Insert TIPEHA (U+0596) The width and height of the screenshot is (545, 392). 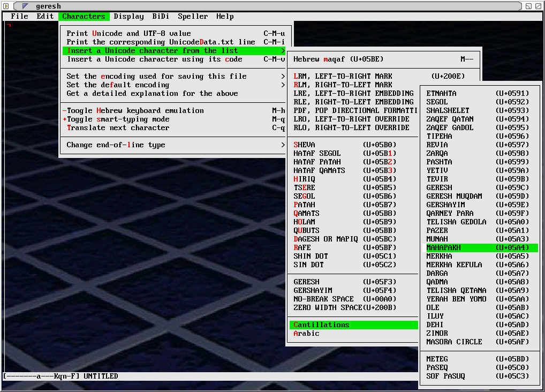pyautogui.click(x=480, y=137)
